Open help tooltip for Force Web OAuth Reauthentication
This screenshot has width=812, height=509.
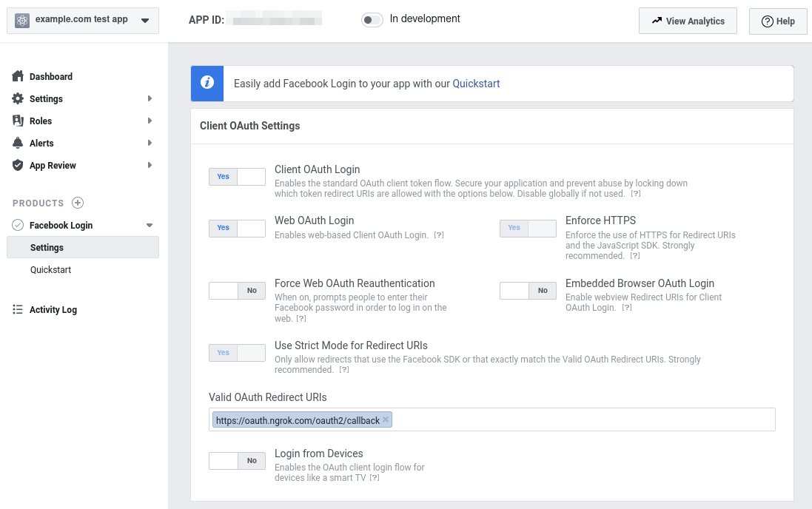point(301,319)
